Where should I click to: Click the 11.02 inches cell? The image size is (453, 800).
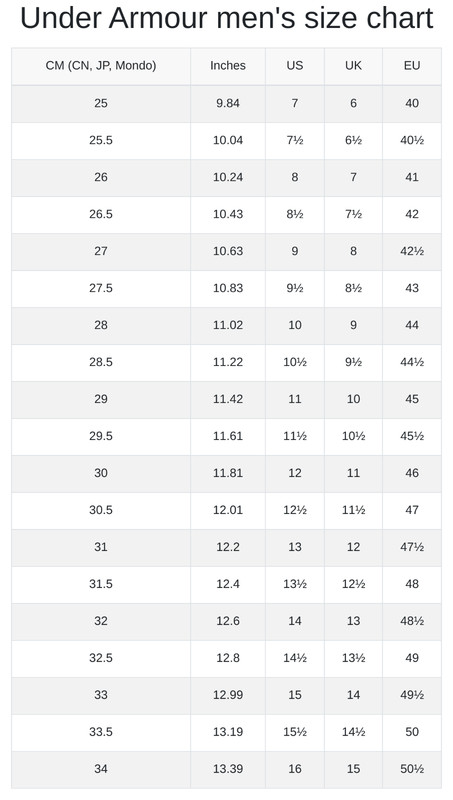point(228,325)
